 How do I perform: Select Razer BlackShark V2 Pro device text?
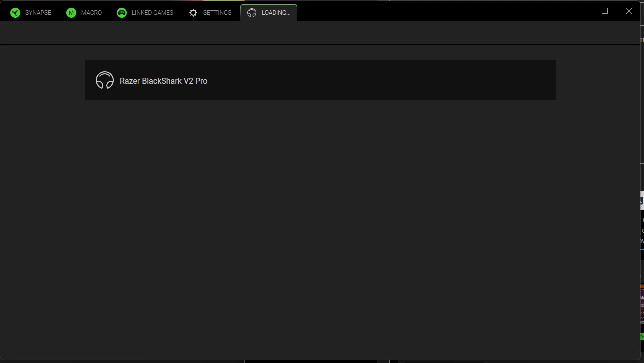click(163, 81)
